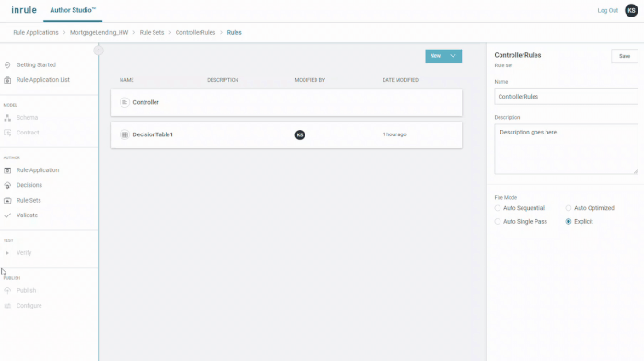The image size is (644, 361).
Task: Click the ControllerRules panel title
Action: (518, 55)
